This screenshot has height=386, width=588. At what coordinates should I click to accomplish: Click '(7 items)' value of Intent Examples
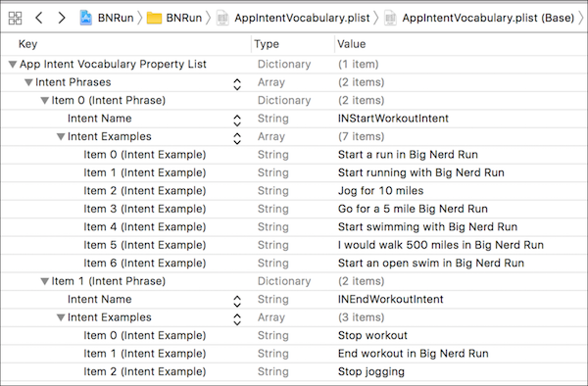361,137
